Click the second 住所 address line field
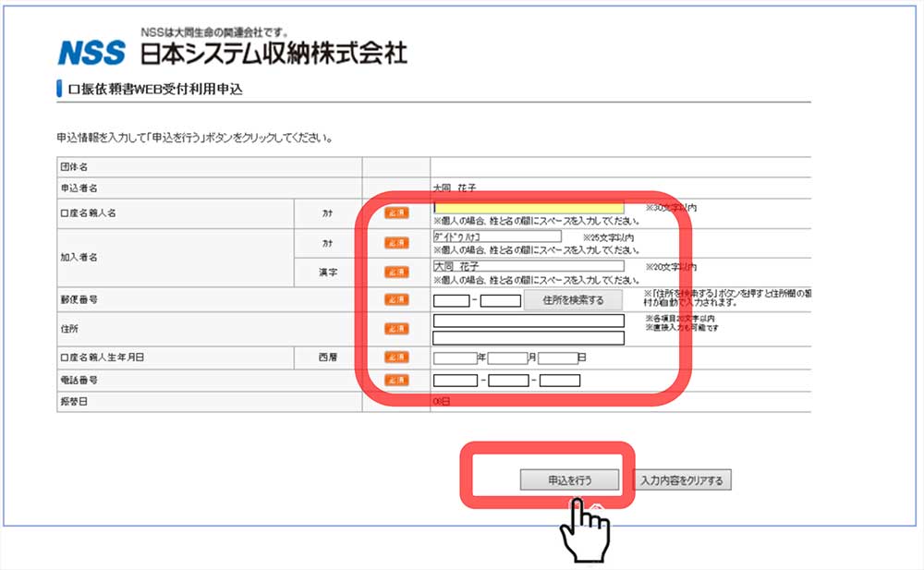Image resolution: width=924 pixels, height=570 pixels. tap(528, 338)
